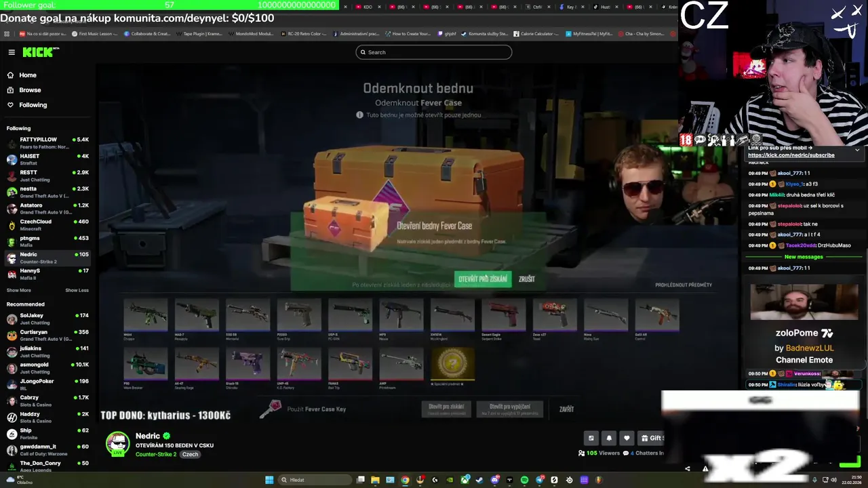Toggle follow heart button
Viewport: 868px width, 488px height.
click(627, 439)
